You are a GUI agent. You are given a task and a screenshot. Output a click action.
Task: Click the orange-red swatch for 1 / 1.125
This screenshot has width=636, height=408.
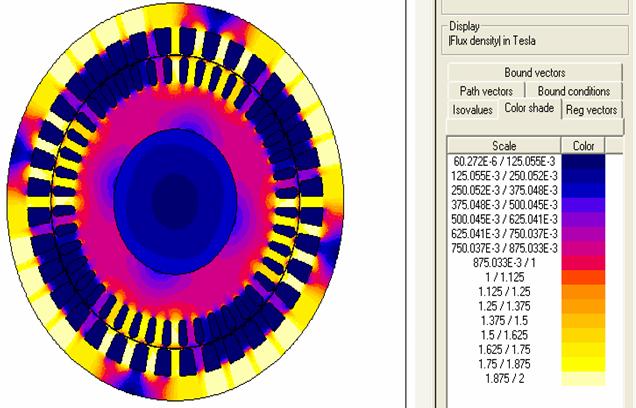583,277
